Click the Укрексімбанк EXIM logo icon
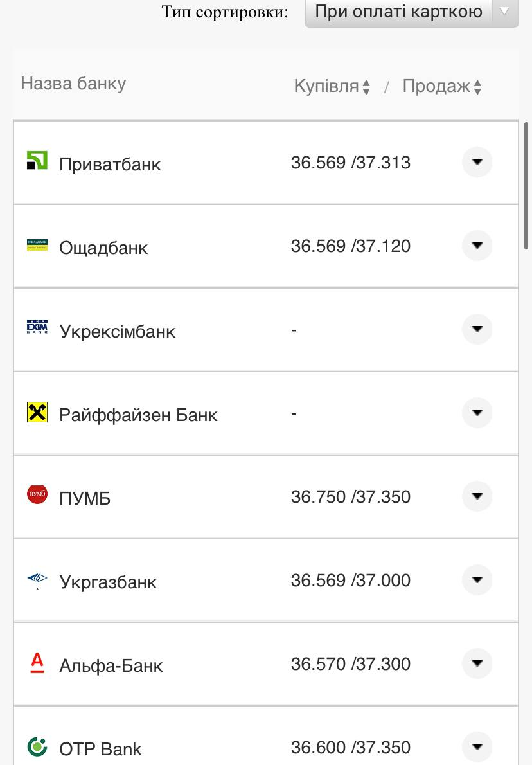532x765 pixels. coord(37,328)
